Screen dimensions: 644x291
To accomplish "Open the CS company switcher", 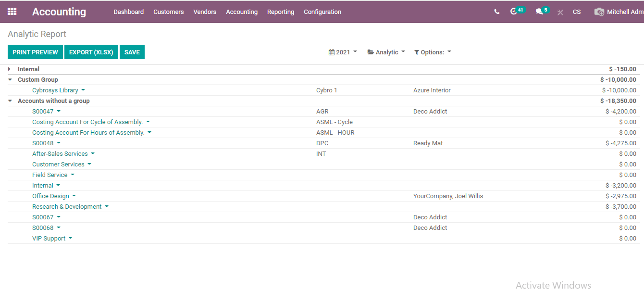I will tap(577, 12).
